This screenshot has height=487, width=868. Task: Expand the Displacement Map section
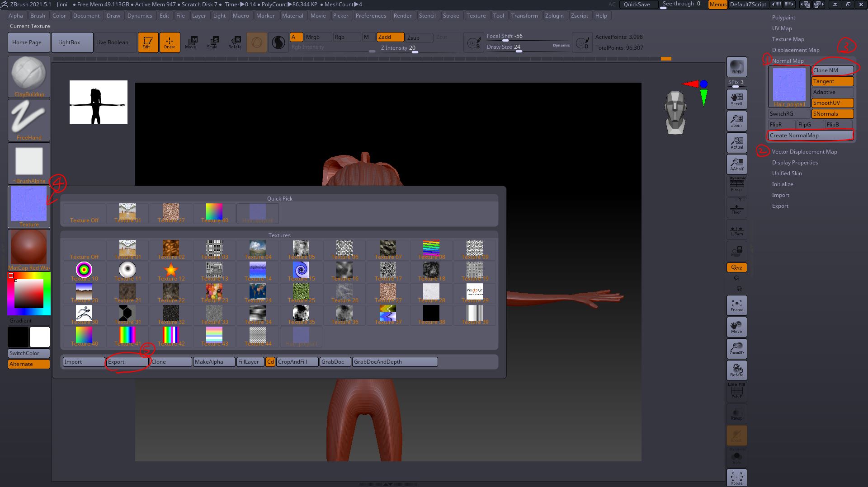[x=796, y=50]
